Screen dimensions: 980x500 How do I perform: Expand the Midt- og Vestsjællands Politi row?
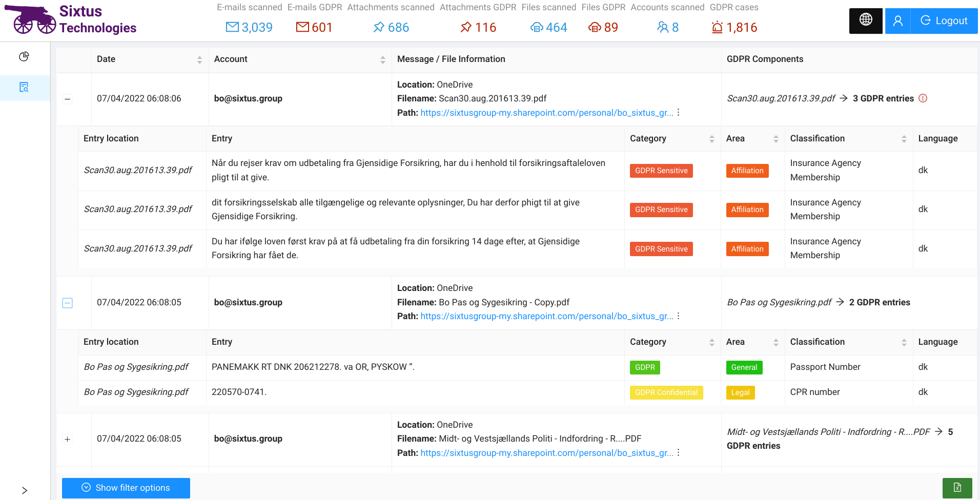point(68,440)
